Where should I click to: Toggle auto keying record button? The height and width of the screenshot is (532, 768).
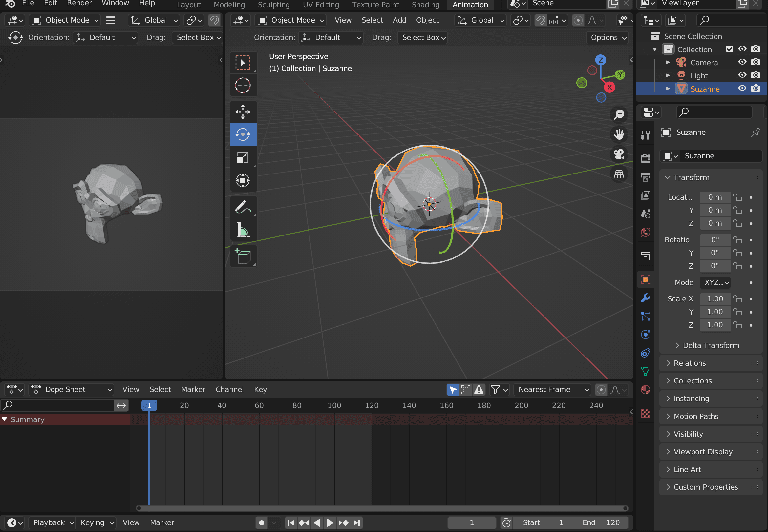262,523
